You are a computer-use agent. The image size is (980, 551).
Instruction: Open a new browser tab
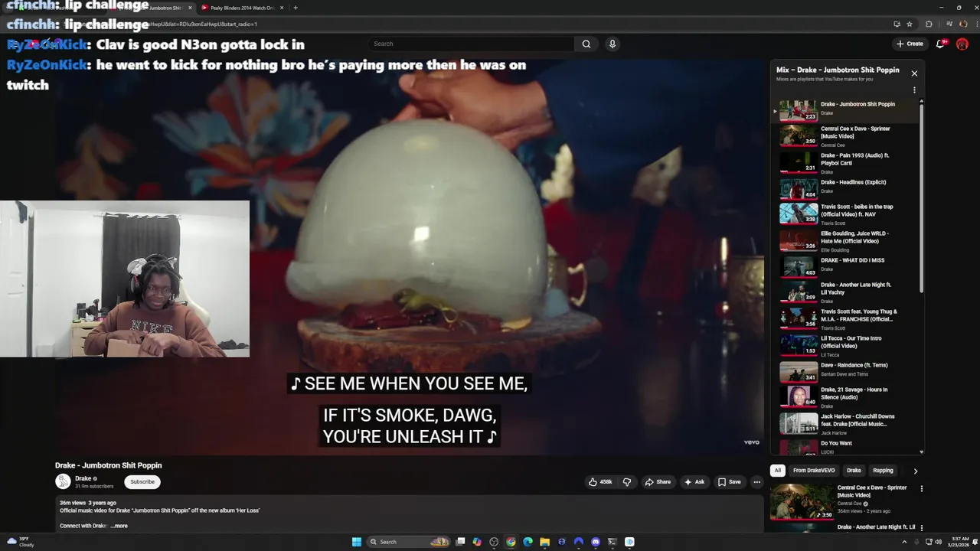(296, 8)
